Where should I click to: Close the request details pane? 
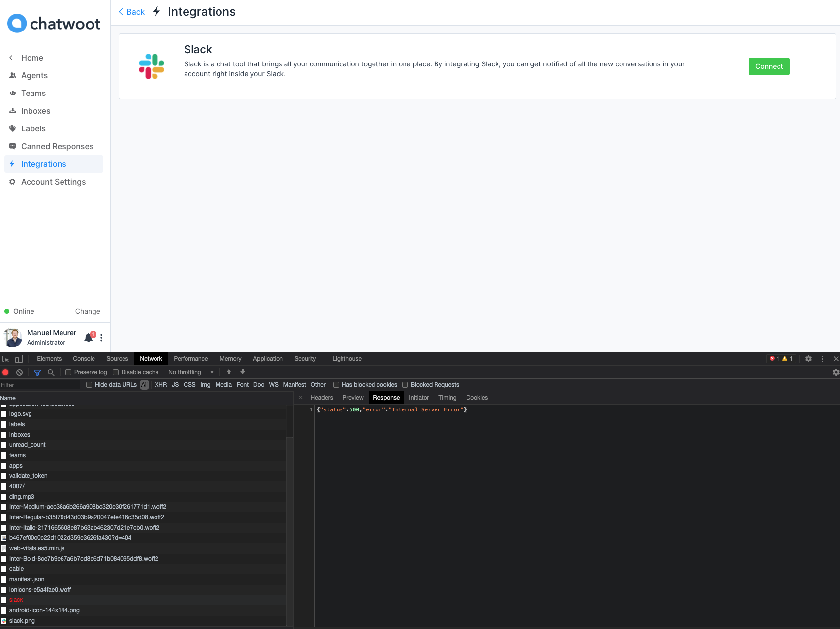click(x=301, y=398)
